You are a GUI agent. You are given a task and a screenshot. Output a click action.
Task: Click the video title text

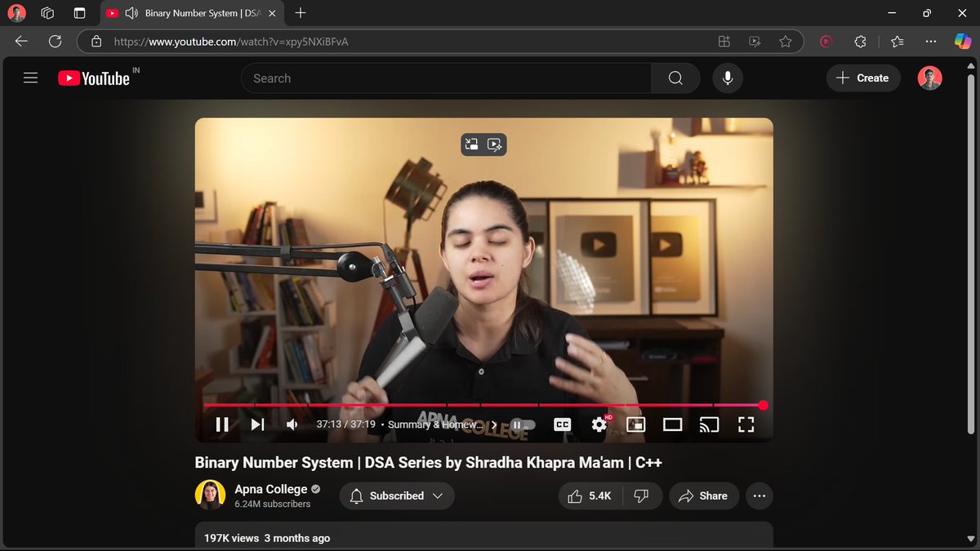pos(428,462)
